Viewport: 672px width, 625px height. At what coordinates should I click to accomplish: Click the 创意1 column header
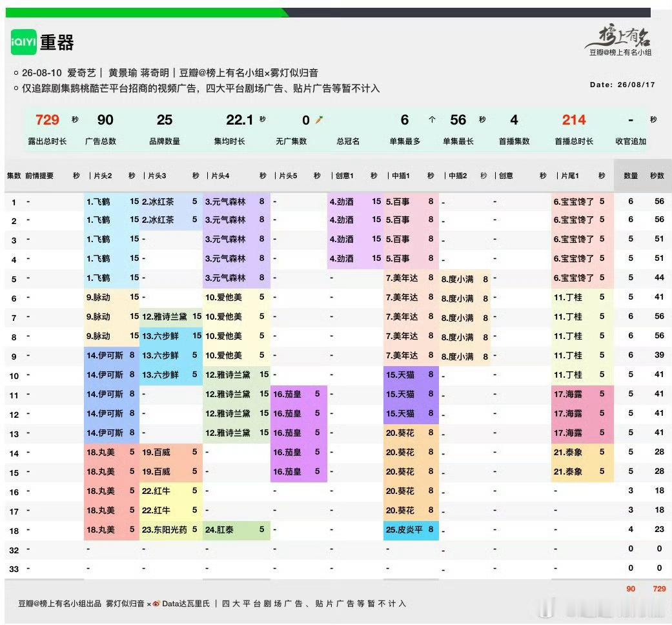point(345,176)
